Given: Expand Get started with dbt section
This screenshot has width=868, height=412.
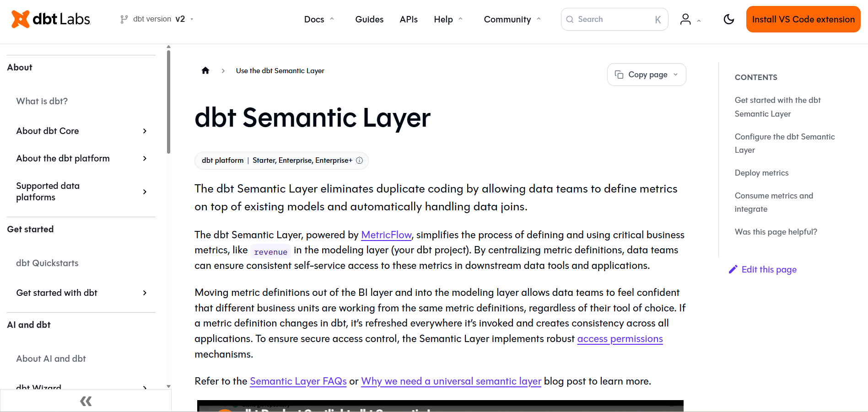Looking at the screenshot, I should click(81, 293).
